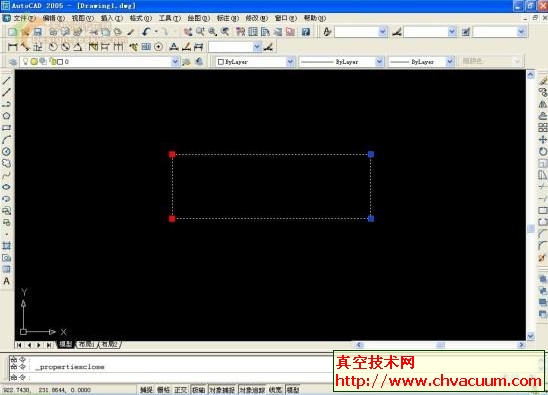Click the Help question mark icon

[306, 32]
